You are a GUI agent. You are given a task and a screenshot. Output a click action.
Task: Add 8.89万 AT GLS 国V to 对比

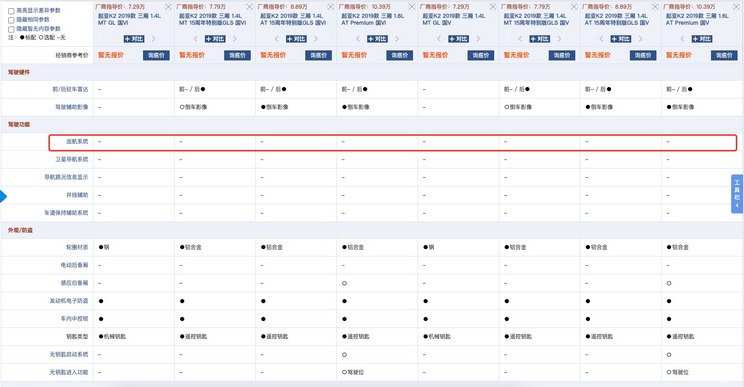tap(621, 39)
